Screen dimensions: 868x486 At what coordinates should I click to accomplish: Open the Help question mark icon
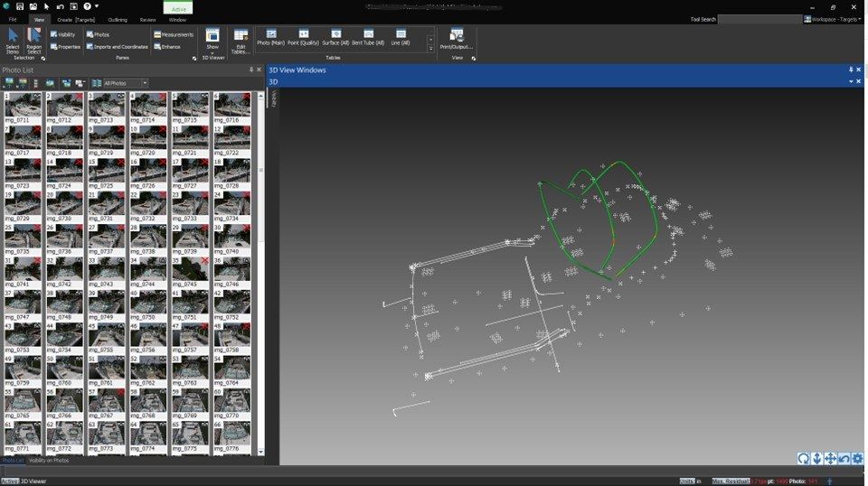click(87, 6)
